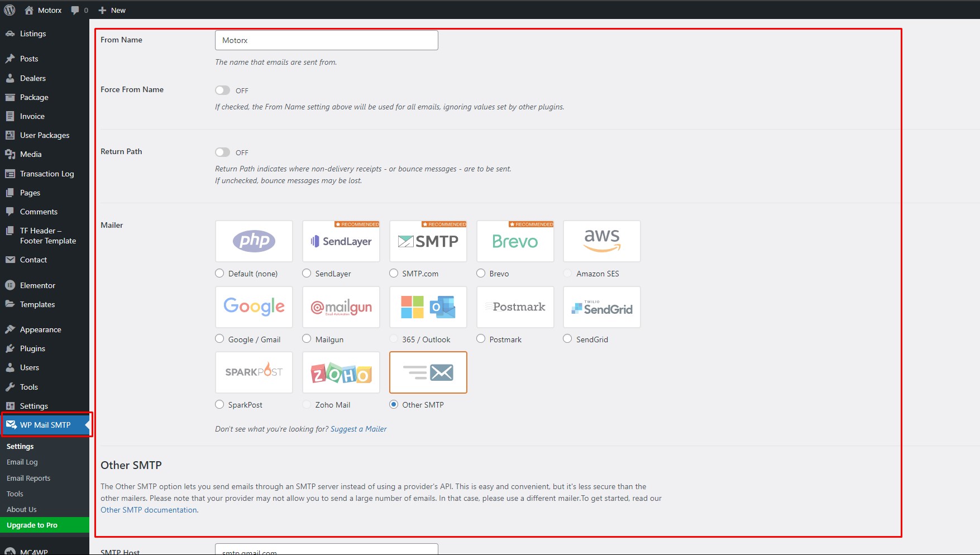Select the 365 Outlook mailer logo tile
The width and height of the screenshot is (980, 555).
pyautogui.click(x=428, y=307)
